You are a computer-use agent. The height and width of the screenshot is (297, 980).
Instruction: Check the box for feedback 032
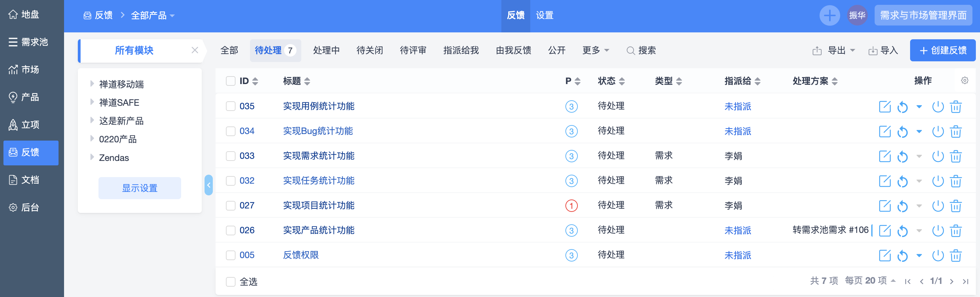click(231, 181)
